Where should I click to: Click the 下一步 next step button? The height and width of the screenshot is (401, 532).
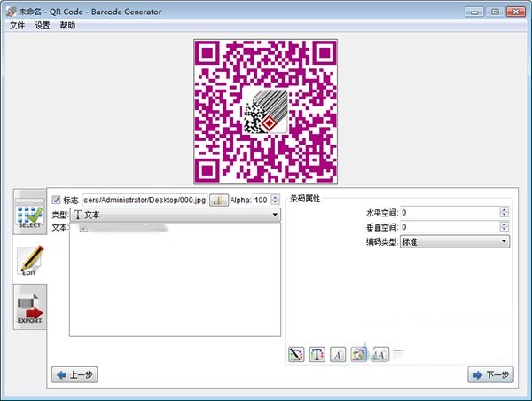[x=490, y=375]
